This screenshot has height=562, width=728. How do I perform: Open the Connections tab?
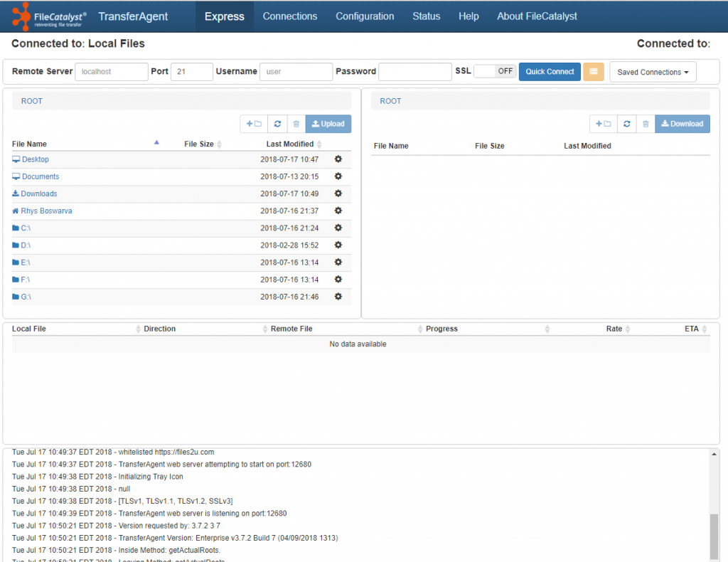point(290,16)
